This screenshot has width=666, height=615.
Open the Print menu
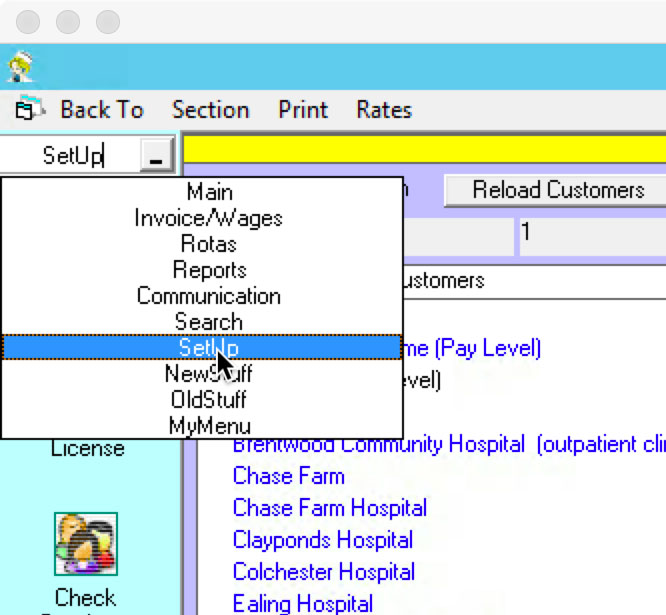pos(303,110)
